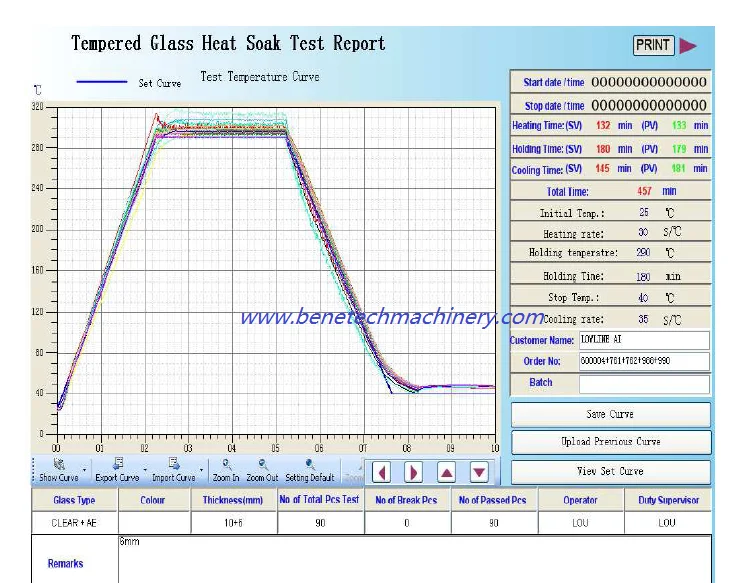Image resolution: width=749 pixels, height=583 pixels.
Task: Click the 0 break pieces cell
Action: tap(407, 523)
